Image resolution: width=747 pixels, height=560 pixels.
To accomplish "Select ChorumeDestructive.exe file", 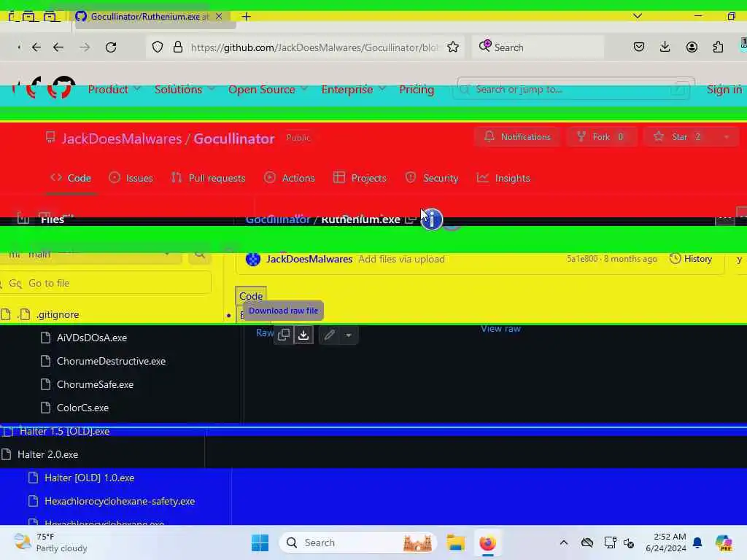I will click(x=111, y=361).
